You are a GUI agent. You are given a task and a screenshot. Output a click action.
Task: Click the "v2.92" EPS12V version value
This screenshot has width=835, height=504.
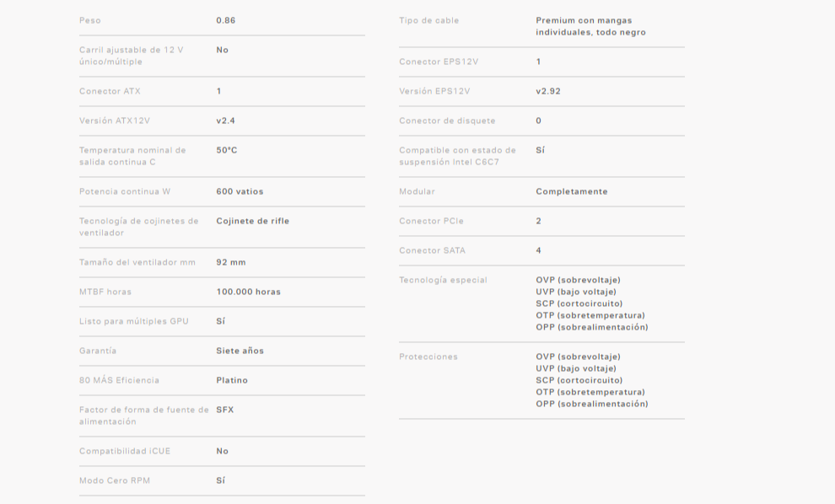547,91
